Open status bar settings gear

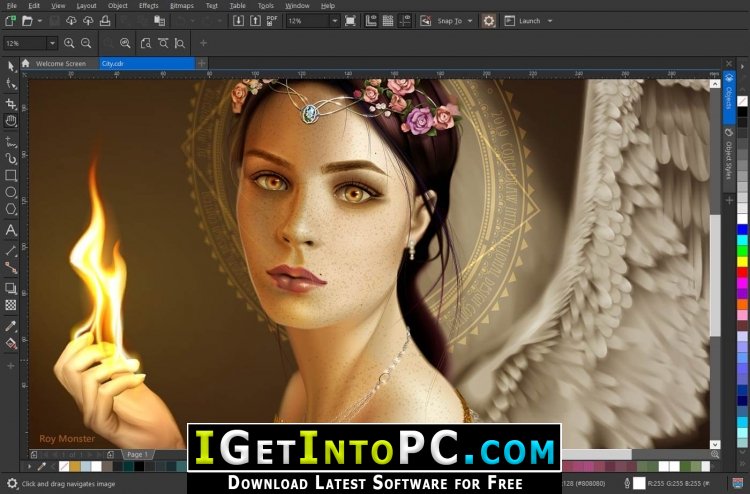(x=12, y=483)
